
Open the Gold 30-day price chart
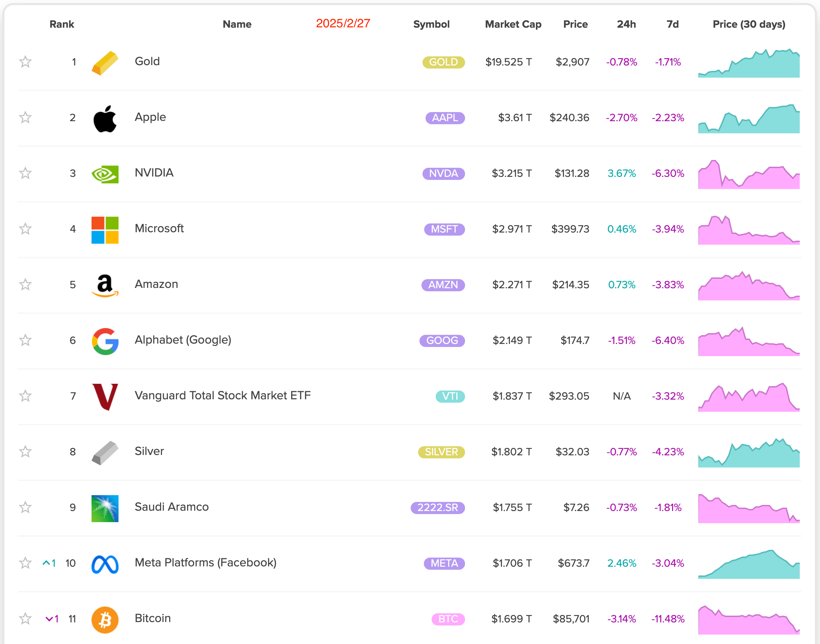click(x=749, y=63)
